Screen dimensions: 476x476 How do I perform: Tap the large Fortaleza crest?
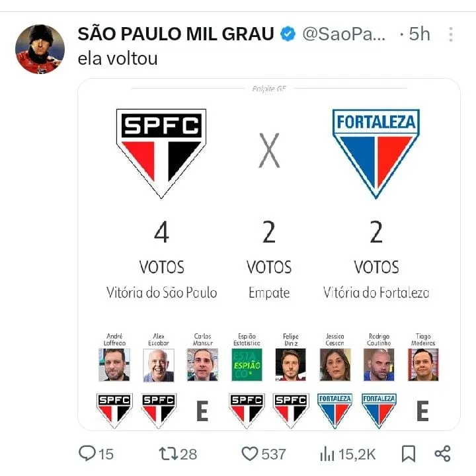pyautogui.click(x=376, y=152)
